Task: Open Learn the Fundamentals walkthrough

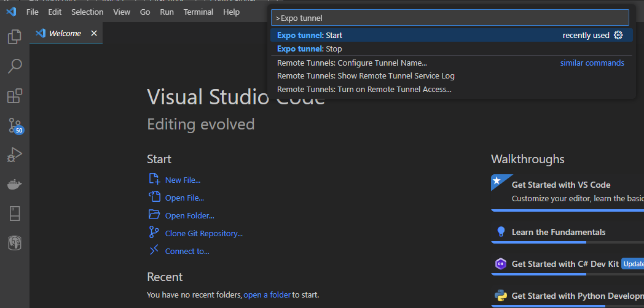Action: click(568, 232)
